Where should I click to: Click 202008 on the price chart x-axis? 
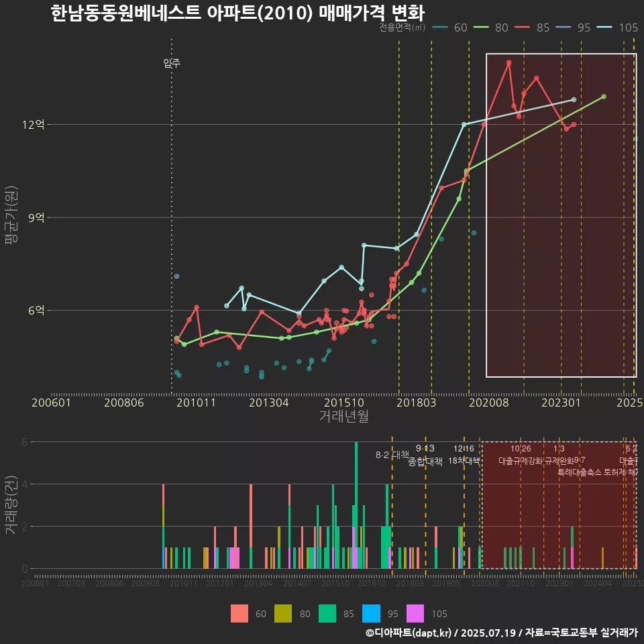489,402
